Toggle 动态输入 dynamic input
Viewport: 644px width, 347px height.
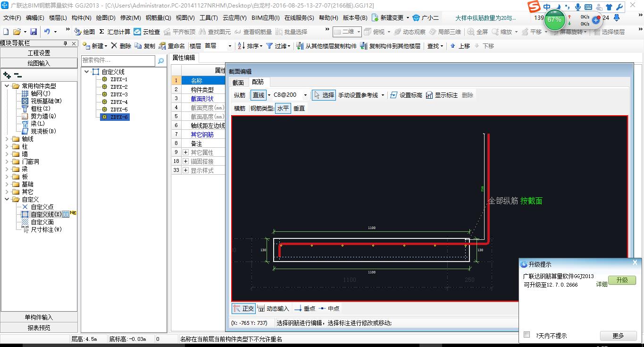[274, 308]
